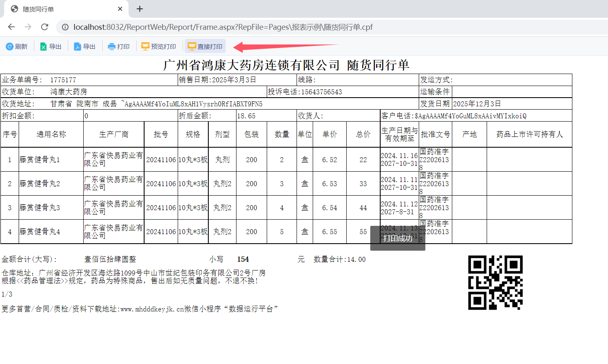The width and height of the screenshot is (608, 364).
Task: Click amount in words 壹佰伍拾肆圆整
Action: [x=110, y=259]
